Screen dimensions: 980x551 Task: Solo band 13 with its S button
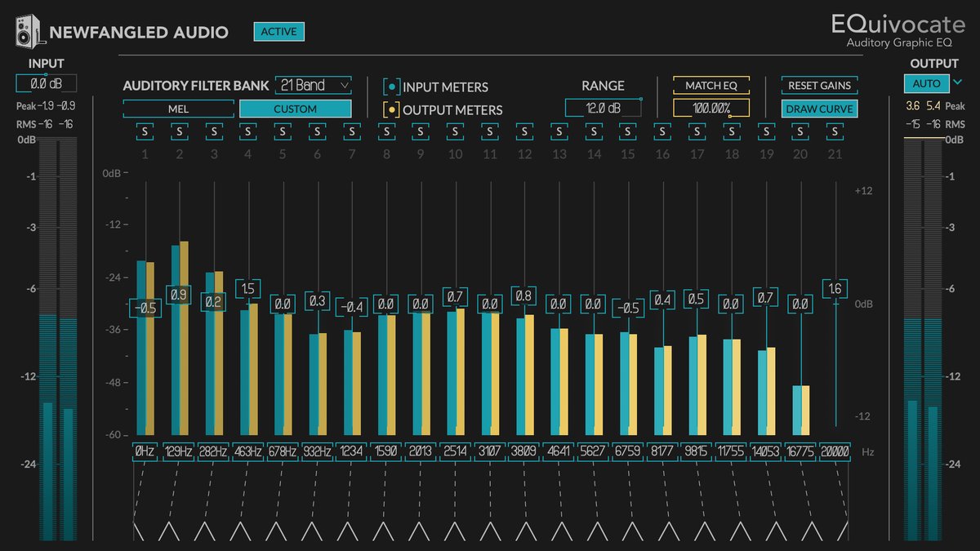pos(559,131)
